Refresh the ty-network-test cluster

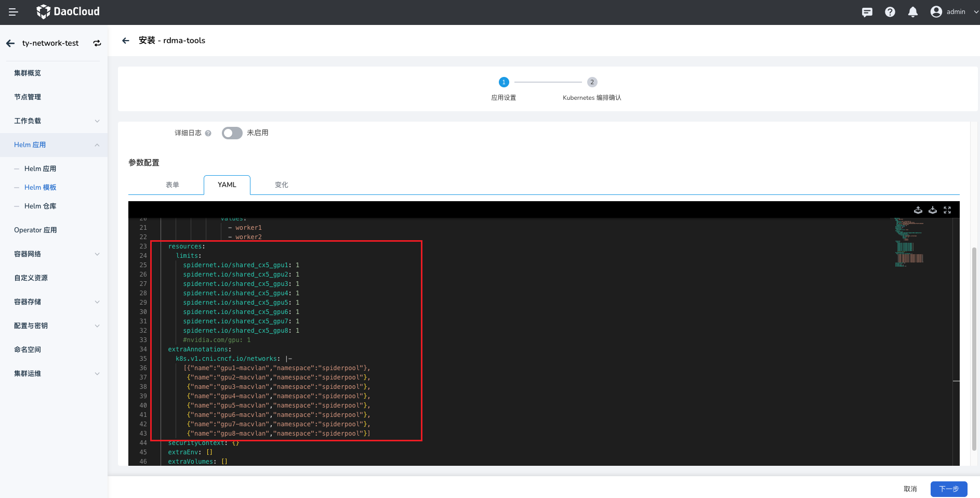[x=97, y=43]
